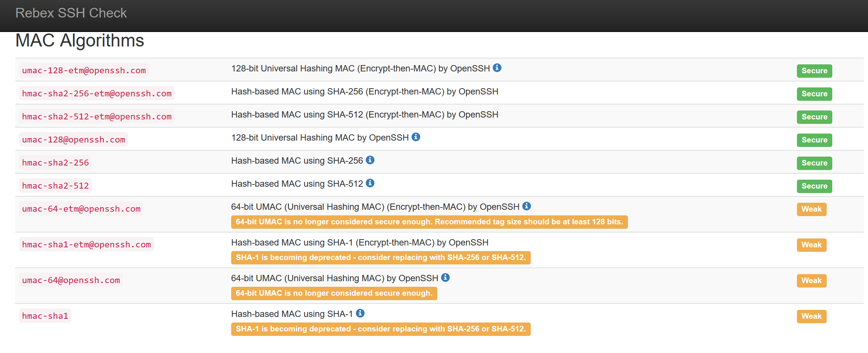Click the hmac-sha2-512-etm@openssh.com code label
868x353 pixels.
pos(97,116)
